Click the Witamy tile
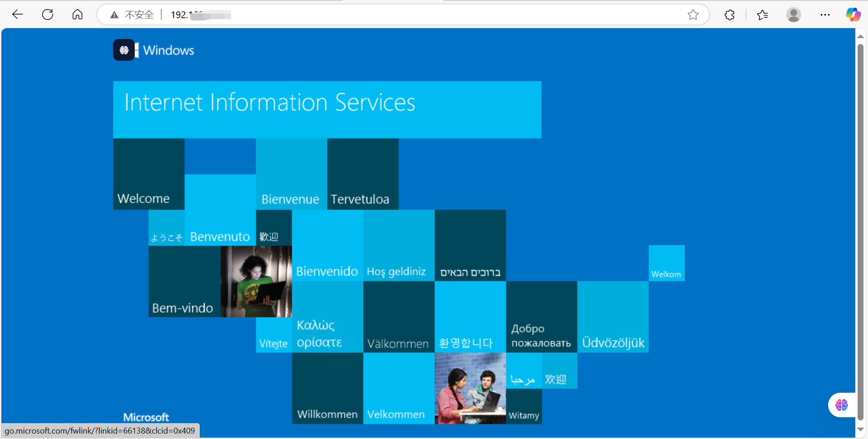Screen dimensions: 868x439 (524, 406)
